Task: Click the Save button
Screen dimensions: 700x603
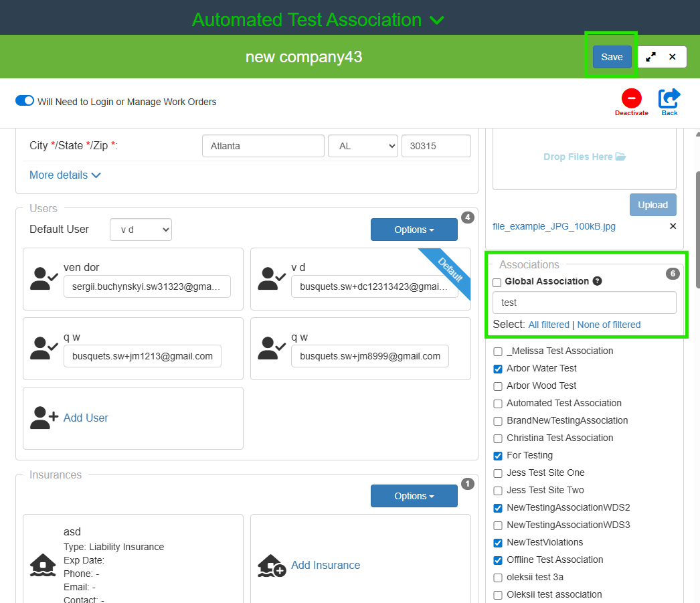Action: coord(612,57)
